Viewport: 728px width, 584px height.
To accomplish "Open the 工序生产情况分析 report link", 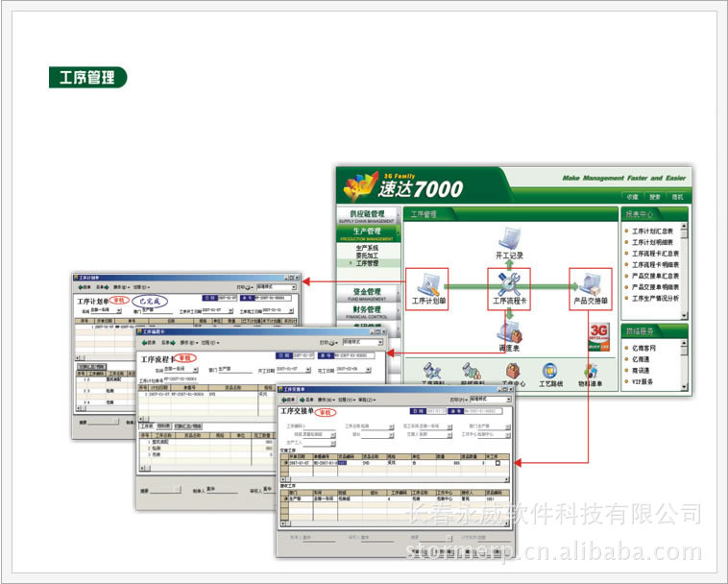I will pyautogui.click(x=655, y=298).
